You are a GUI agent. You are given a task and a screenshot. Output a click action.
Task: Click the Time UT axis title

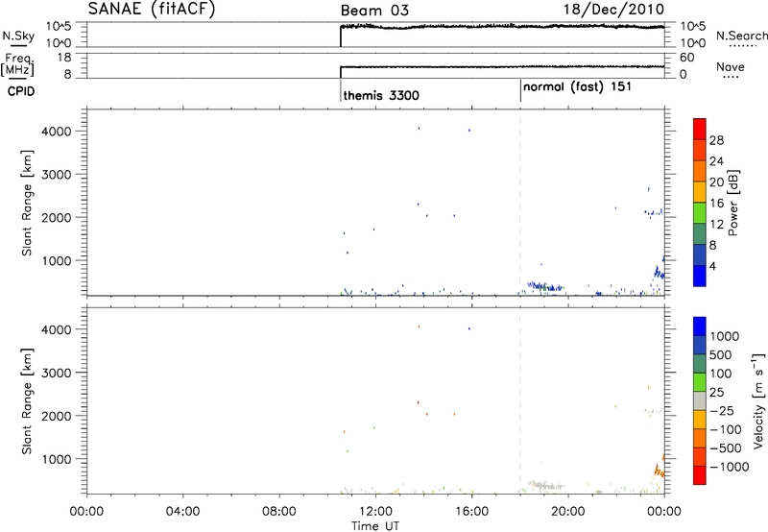click(x=375, y=526)
